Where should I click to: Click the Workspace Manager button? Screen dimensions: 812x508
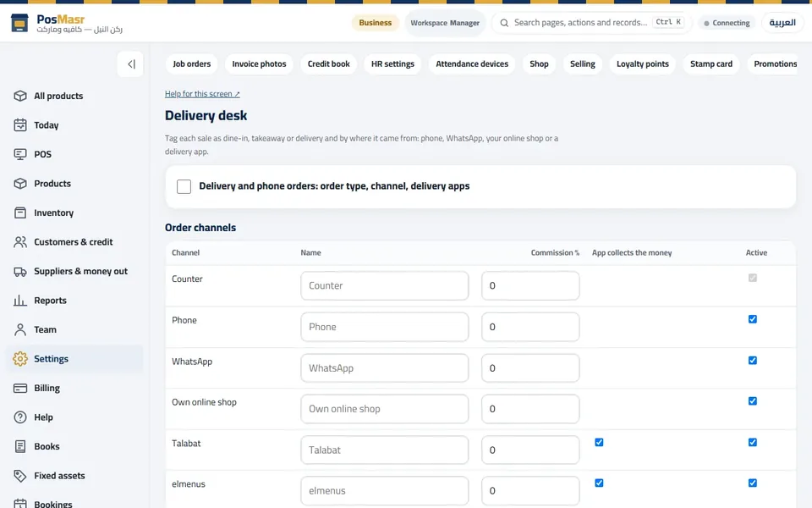[445, 23]
